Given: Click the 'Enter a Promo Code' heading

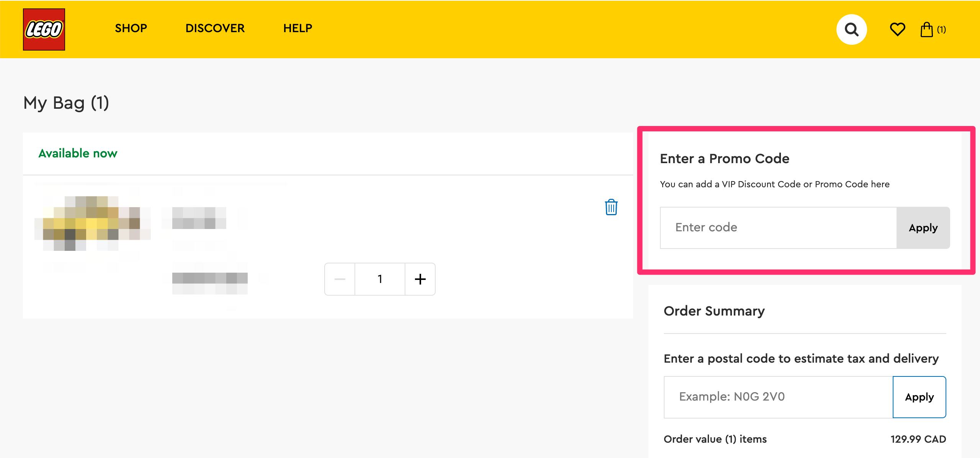Looking at the screenshot, I should (724, 159).
